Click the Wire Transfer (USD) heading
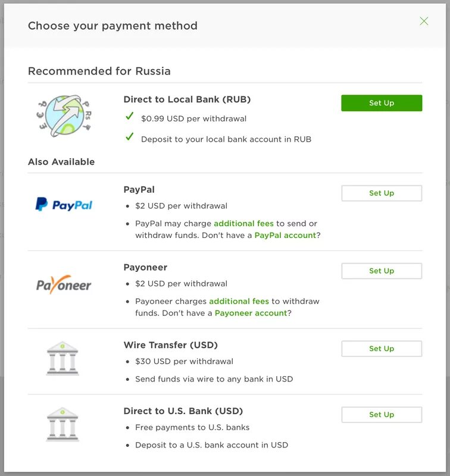The image size is (450, 476). pyautogui.click(x=170, y=345)
